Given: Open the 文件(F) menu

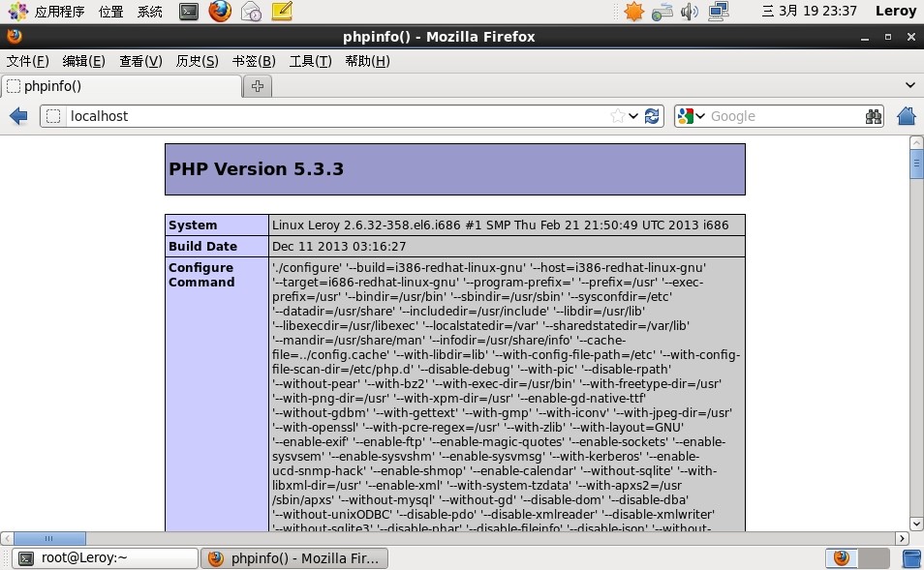Looking at the screenshot, I should click(x=28, y=61).
